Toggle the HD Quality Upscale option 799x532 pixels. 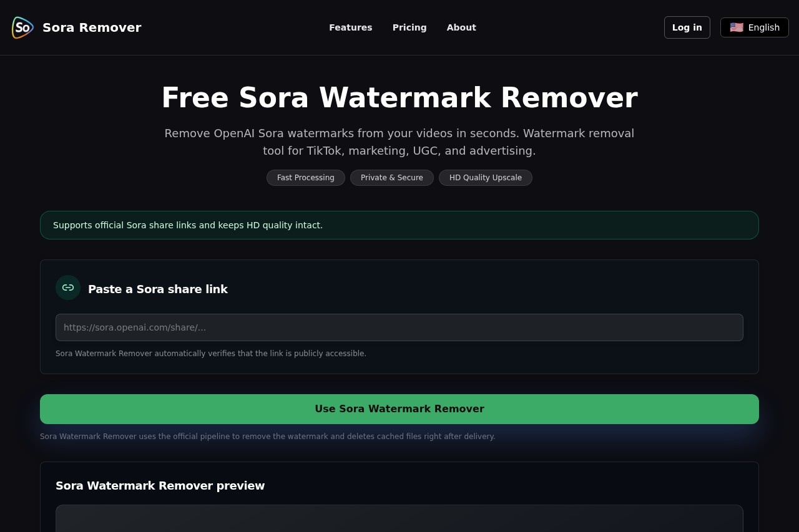[486, 178]
